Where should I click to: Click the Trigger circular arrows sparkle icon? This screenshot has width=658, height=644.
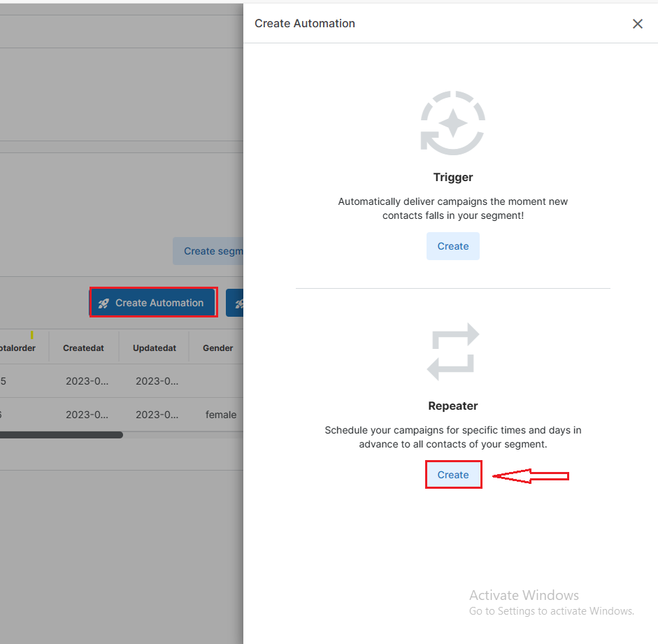click(x=452, y=123)
